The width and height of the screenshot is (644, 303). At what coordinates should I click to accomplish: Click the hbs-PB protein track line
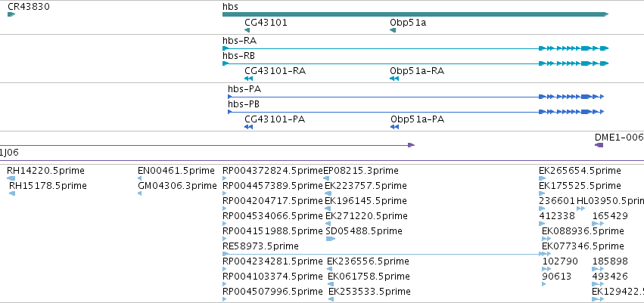pos(415,112)
